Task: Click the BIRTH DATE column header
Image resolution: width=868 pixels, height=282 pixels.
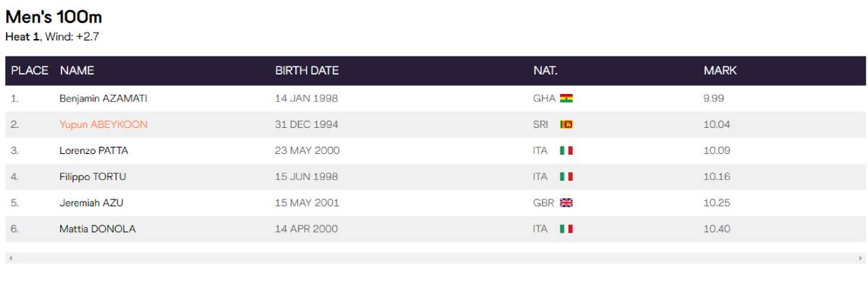Action: pyautogui.click(x=307, y=71)
